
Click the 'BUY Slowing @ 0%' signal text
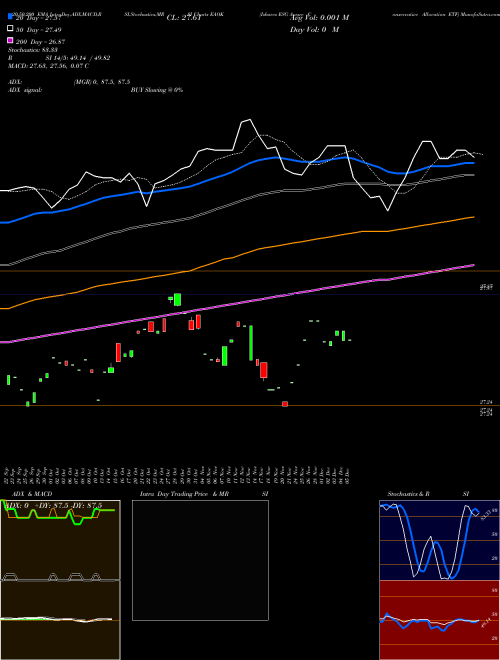pos(157,90)
